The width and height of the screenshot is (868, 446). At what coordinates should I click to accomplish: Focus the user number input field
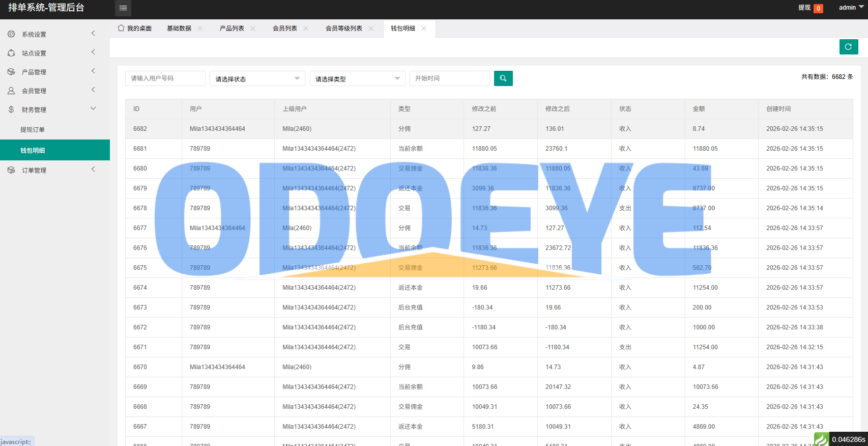click(x=165, y=78)
